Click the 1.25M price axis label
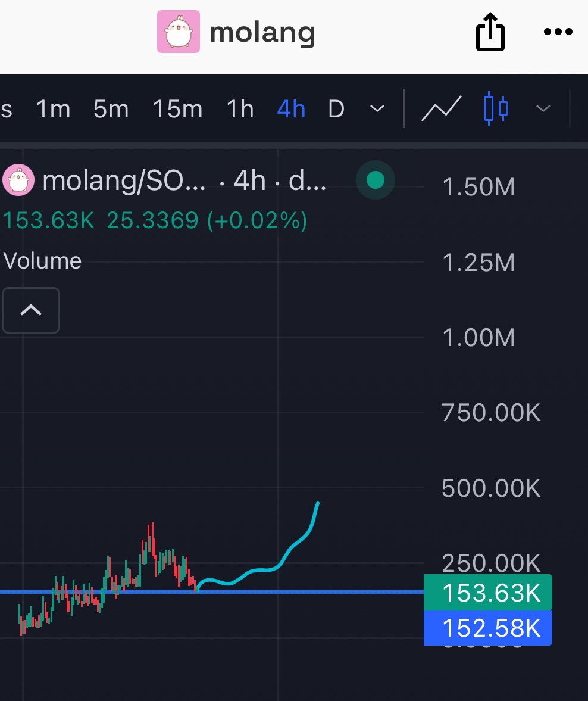The image size is (588, 701). pos(478,263)
